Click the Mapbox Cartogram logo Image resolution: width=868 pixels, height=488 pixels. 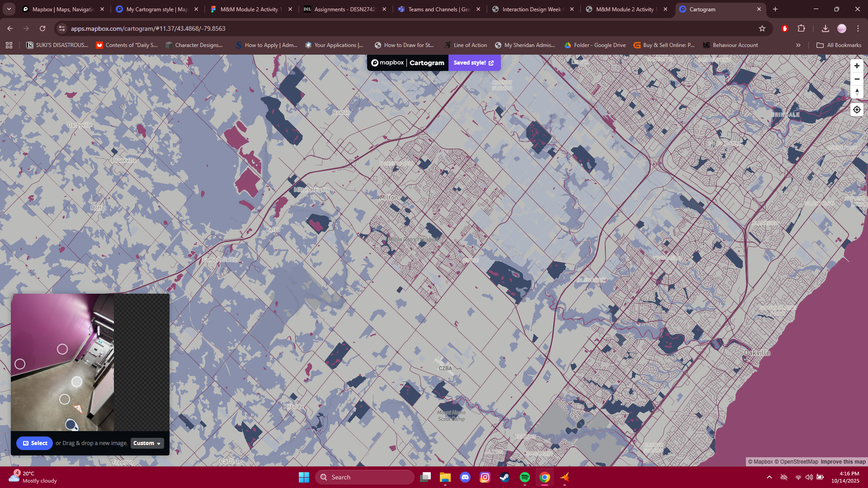(x=406, y=63)
